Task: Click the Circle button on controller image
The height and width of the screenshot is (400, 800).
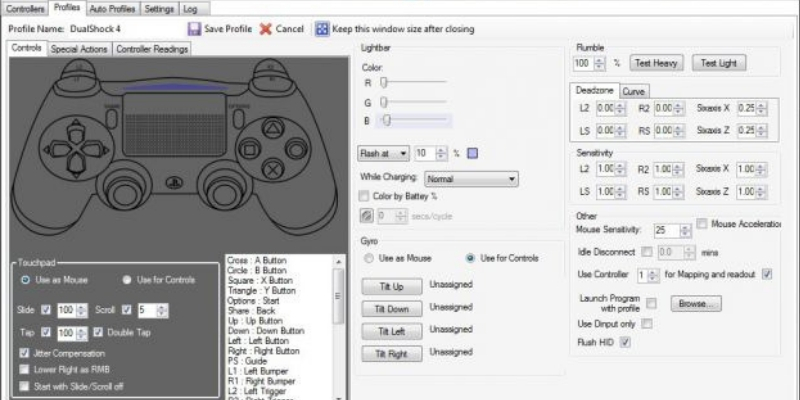Action: pos(296,149)
